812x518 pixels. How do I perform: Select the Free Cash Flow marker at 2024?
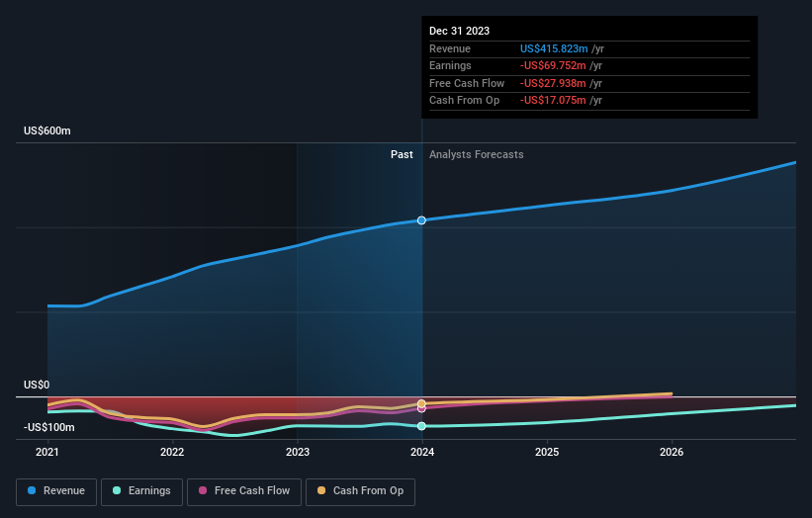coord(421,409)
